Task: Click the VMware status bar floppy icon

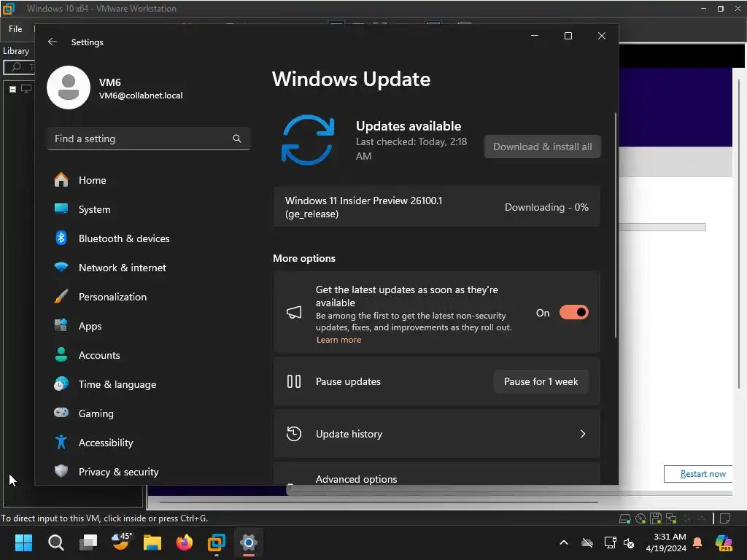Action: [x=656, y=518]
